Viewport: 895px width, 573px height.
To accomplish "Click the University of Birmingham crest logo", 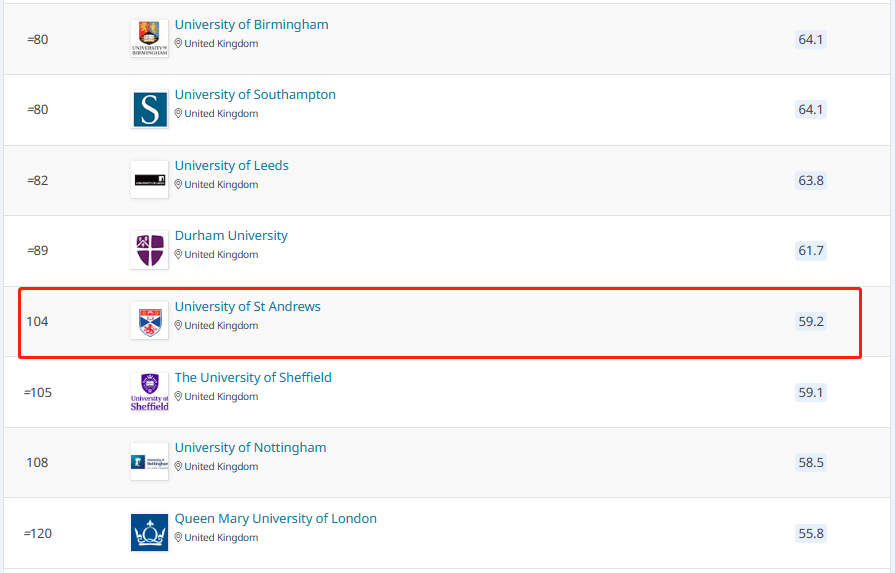I will click(x=149, y=39).
